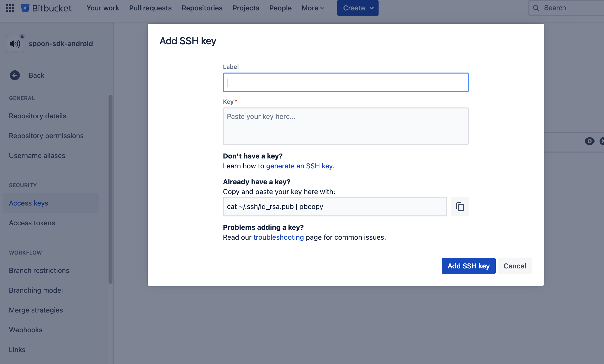Screen dimensions: 604x364
Task: Open the app switcher grid icon
Action: pyautogui.click(x=10, y=8)
